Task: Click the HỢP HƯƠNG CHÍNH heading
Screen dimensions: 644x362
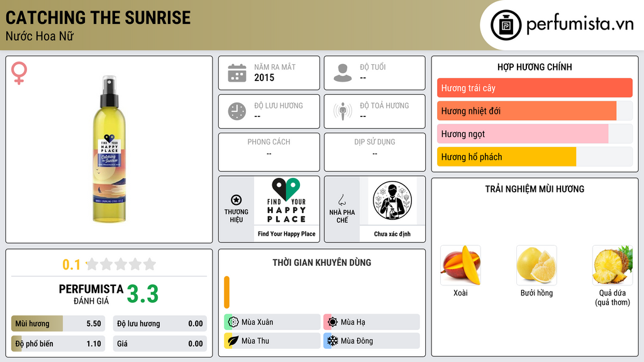Action: coord(535,67)
